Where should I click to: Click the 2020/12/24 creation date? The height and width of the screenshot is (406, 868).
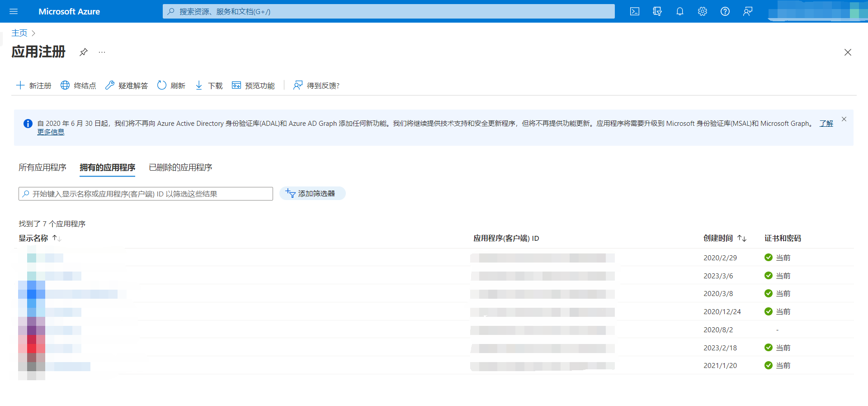pos(722,311)
